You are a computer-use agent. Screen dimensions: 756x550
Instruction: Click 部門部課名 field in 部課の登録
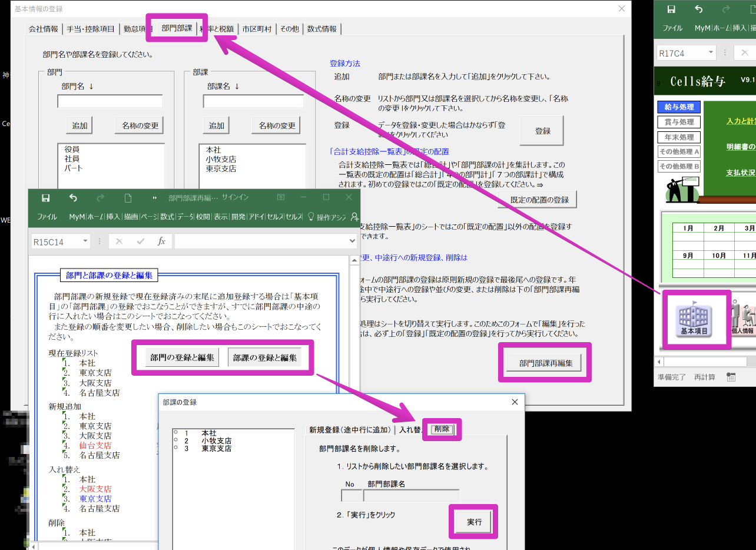(x=412, y=495)
